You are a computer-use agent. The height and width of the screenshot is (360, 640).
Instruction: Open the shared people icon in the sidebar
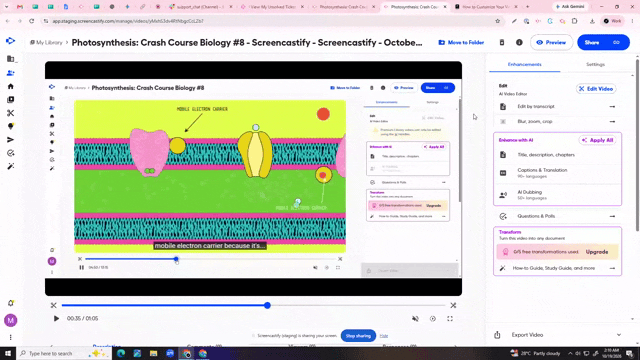pos(11,73)
